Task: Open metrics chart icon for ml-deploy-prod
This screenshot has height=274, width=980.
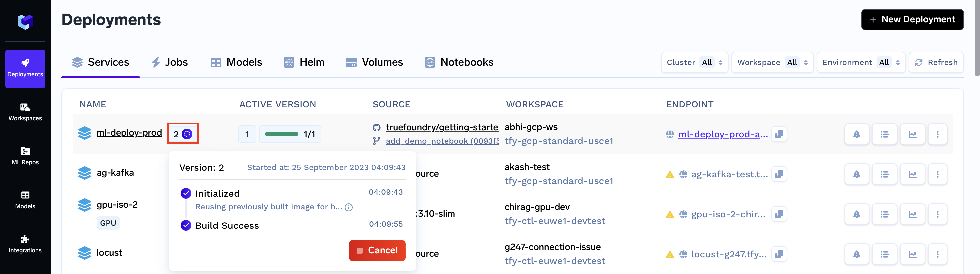Action: pyautogui.click(x=912, y=134)
